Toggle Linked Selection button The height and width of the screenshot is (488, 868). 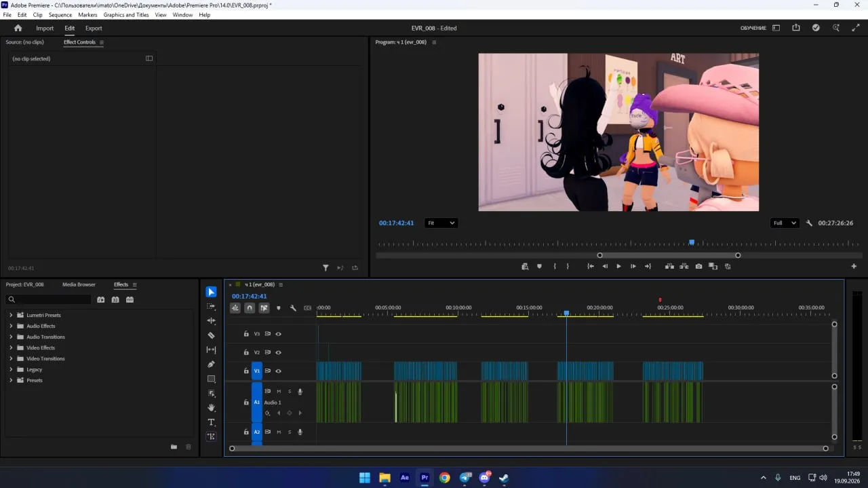[264, 308]
